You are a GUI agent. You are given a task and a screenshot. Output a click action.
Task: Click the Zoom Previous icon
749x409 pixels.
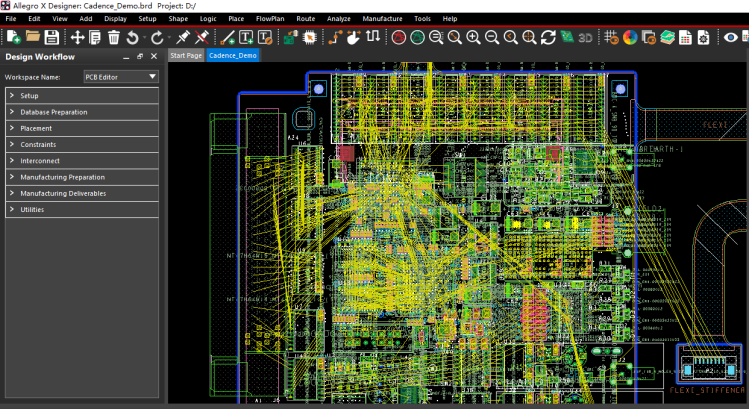510,37
